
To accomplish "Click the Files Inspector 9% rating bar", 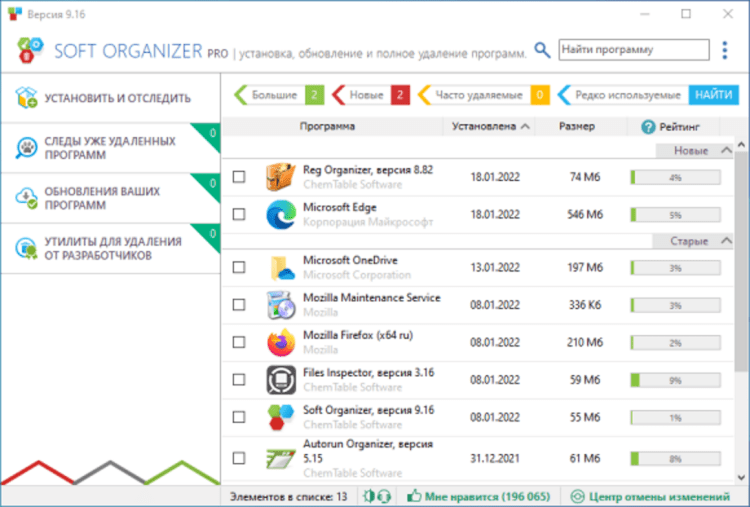I will click(x=675, y=380).
